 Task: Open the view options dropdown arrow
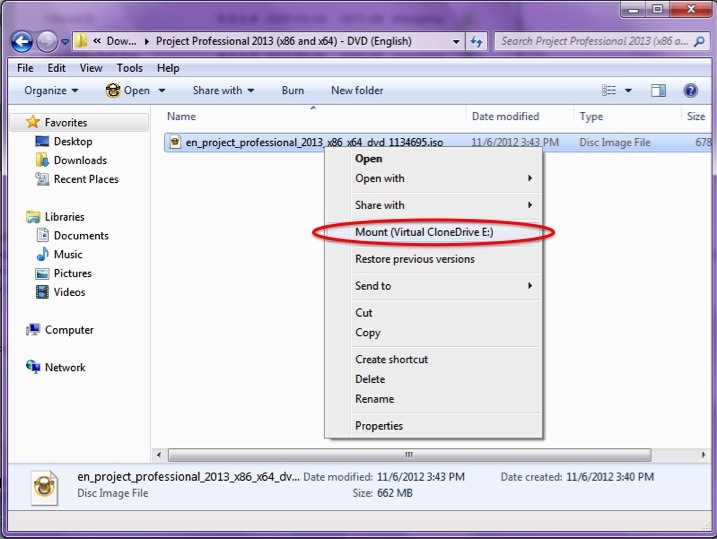628,90
